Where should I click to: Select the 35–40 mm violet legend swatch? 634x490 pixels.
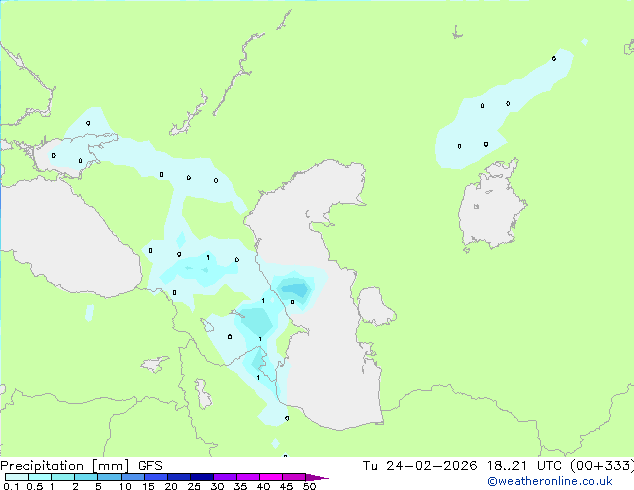248,477
